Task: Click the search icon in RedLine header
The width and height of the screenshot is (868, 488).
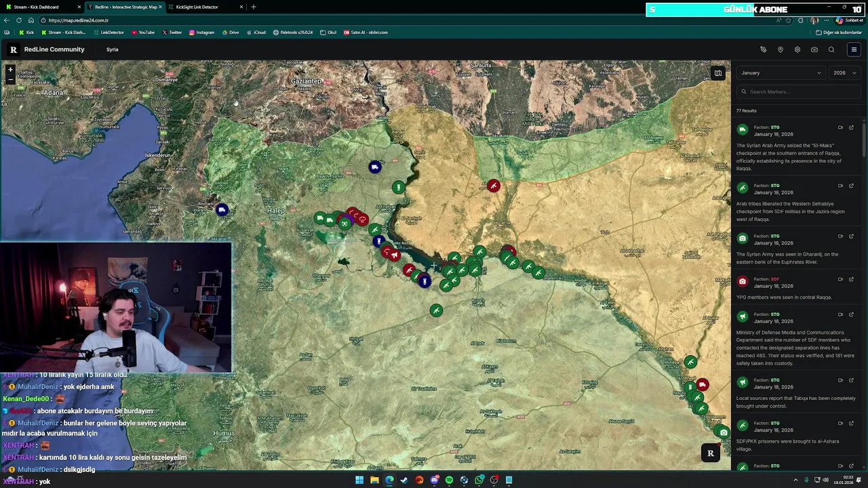Action: [x=831, y=49]
